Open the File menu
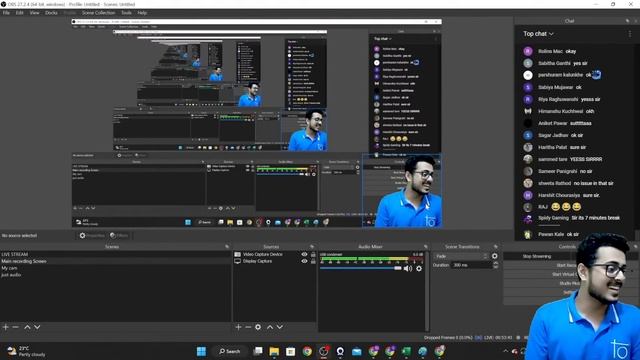This screenshot has width=640, height=360. click(6, 13)
